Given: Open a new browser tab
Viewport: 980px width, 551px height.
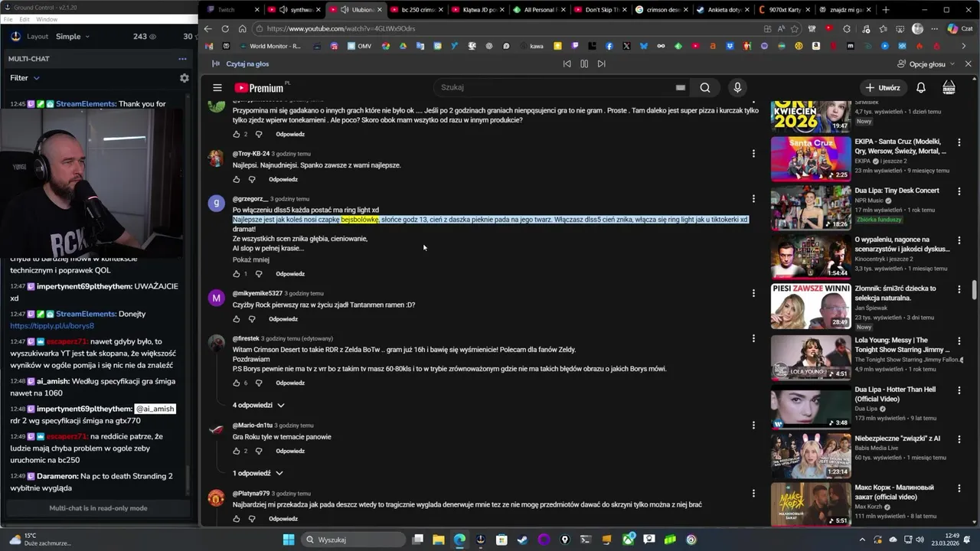Looking at the screenshot, I should [x=886, y=10].
